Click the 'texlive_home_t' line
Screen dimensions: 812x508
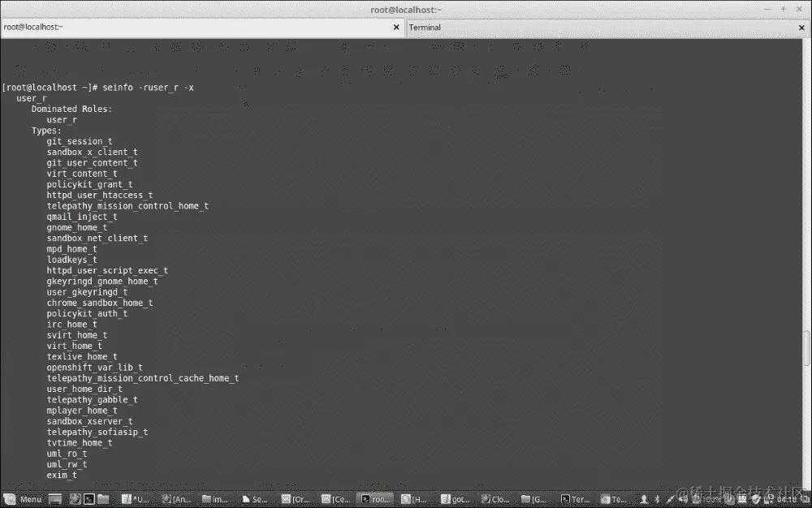click(x=82, y=357)
